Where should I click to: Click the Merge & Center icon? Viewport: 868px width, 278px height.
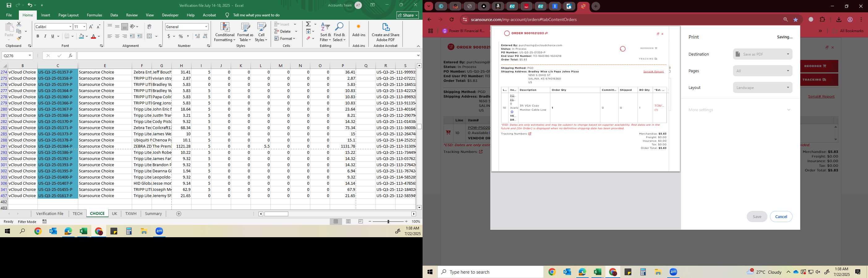coord(150,36)
